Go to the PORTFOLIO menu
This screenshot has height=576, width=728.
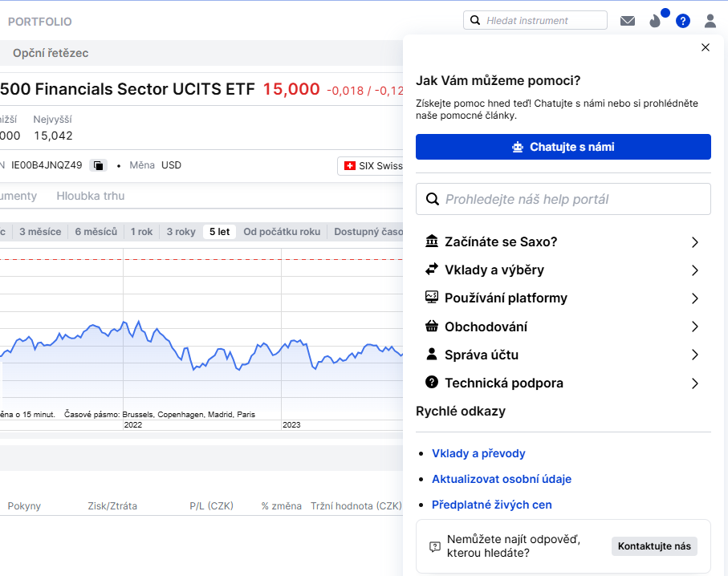40,22
